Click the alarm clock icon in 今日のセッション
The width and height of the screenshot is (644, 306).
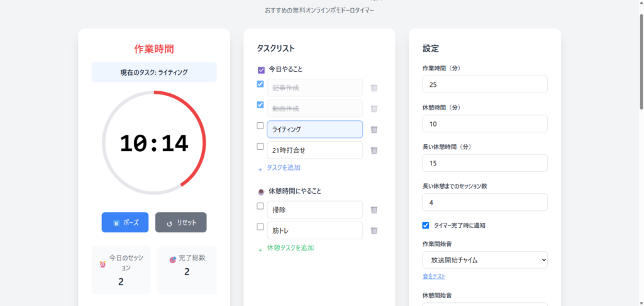point(103,264)
